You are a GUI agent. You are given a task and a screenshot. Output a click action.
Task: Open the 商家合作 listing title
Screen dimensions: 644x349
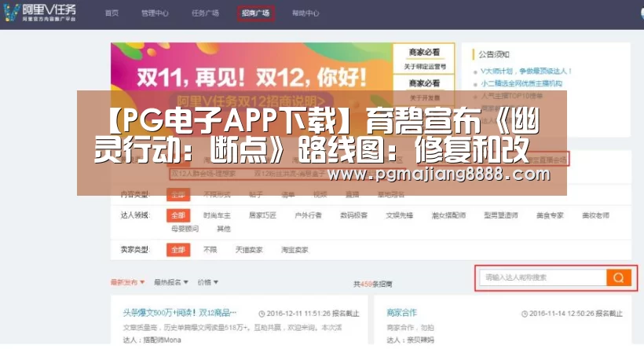click(401, 313)
